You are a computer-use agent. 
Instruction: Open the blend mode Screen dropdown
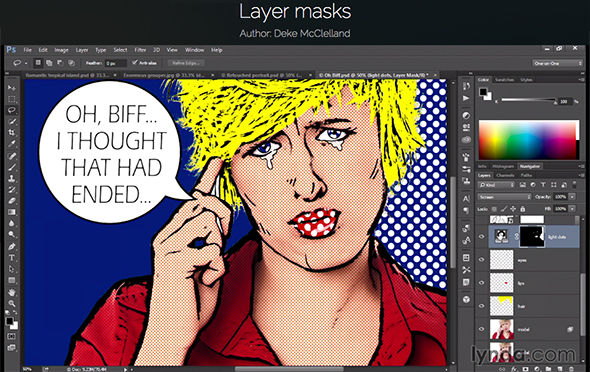point(504,197)
